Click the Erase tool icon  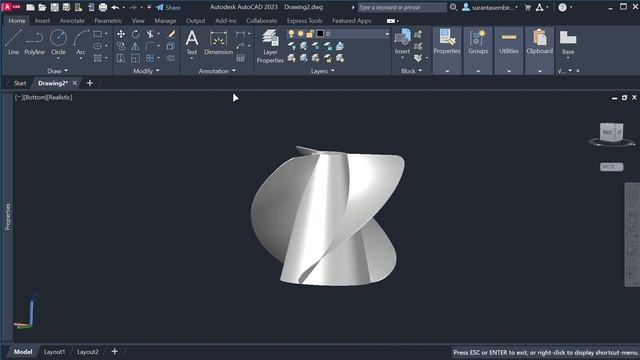[171, 34]
